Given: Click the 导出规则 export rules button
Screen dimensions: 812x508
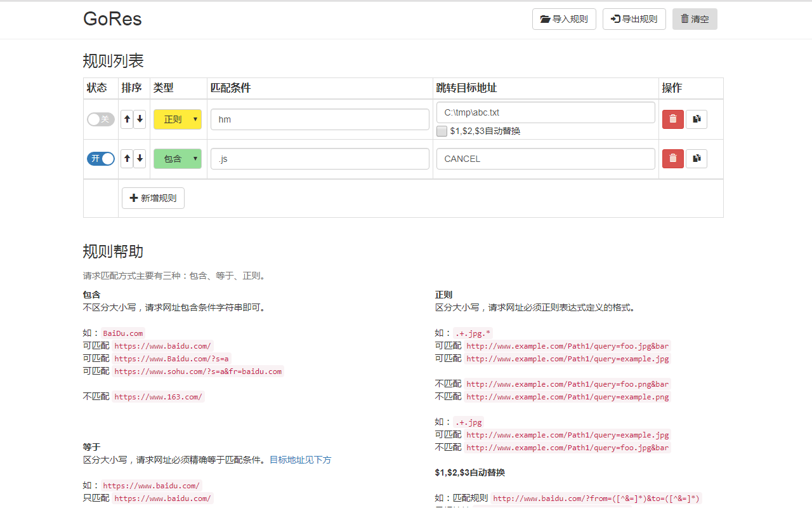Looking at the screenshot, I should [634, 19].
